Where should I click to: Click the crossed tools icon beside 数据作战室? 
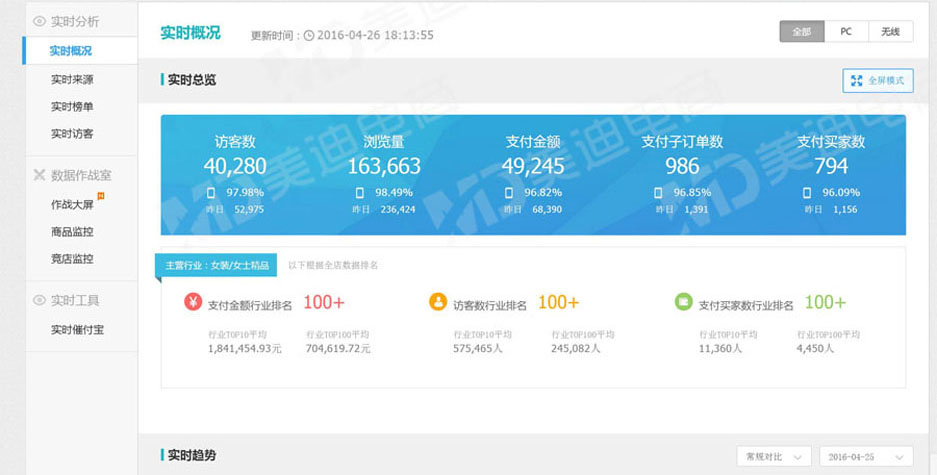(x=39, y=175)
